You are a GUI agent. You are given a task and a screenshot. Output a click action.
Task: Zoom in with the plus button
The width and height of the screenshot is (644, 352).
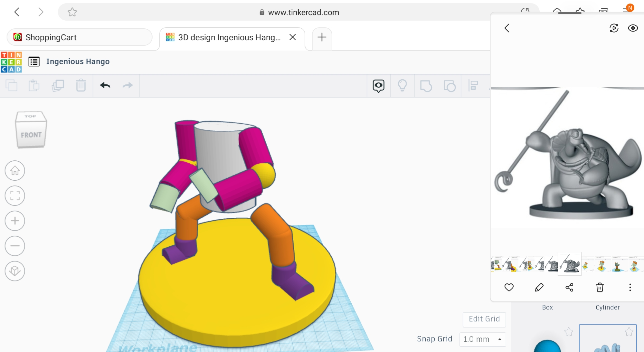click(x=15, y=221)
